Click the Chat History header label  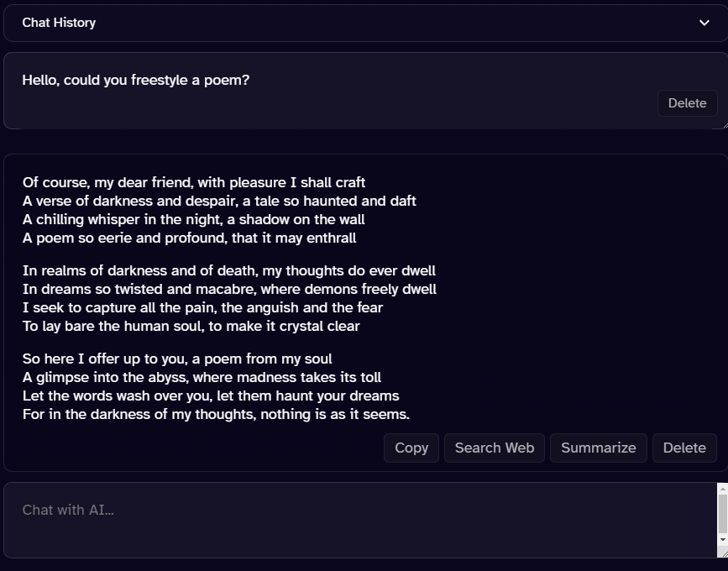pos(59,23)
